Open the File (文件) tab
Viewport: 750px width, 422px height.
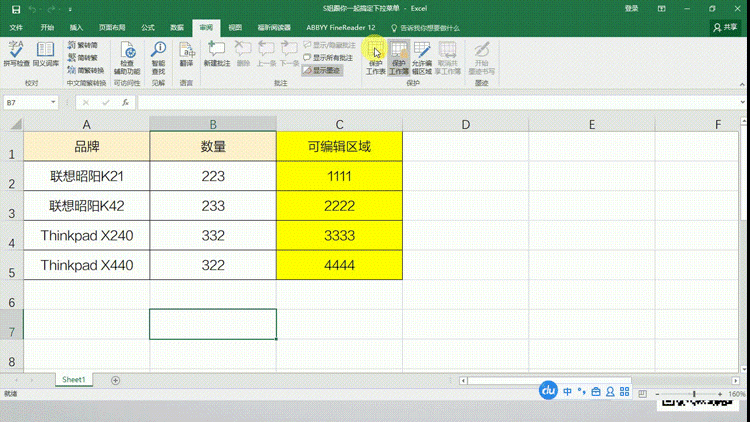point(16,28)
